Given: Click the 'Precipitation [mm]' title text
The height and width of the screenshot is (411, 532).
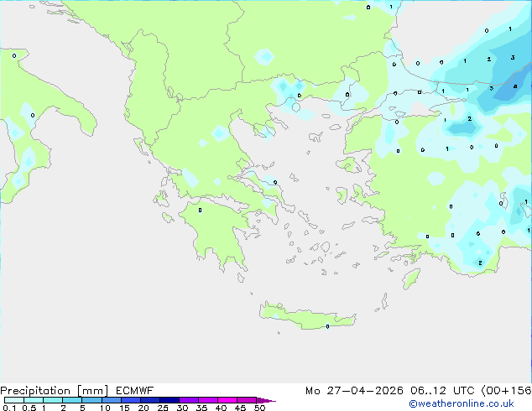Looking at the screenshot, I should 55,391.
